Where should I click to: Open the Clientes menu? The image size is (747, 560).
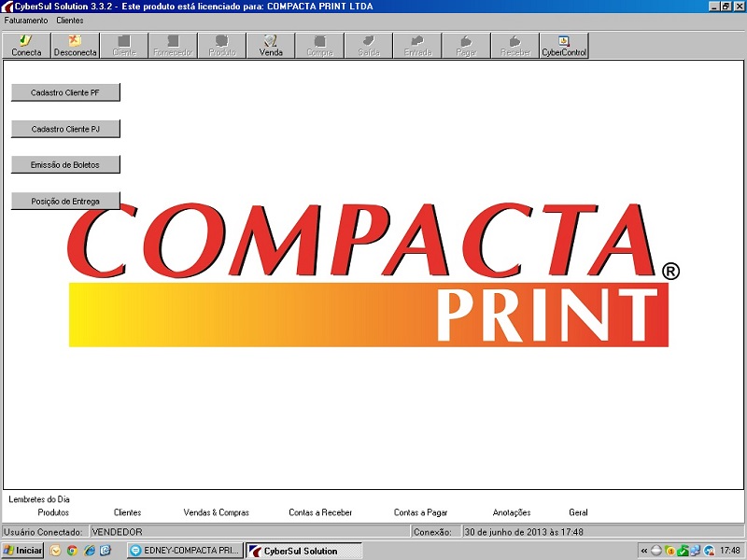coord(69,21)
